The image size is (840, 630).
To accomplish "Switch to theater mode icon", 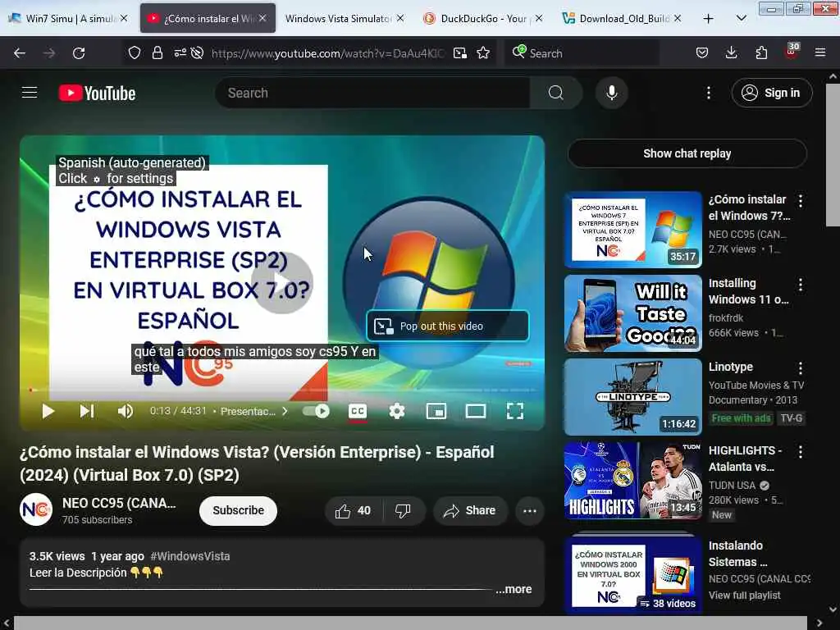I will (x=475, y=412).
